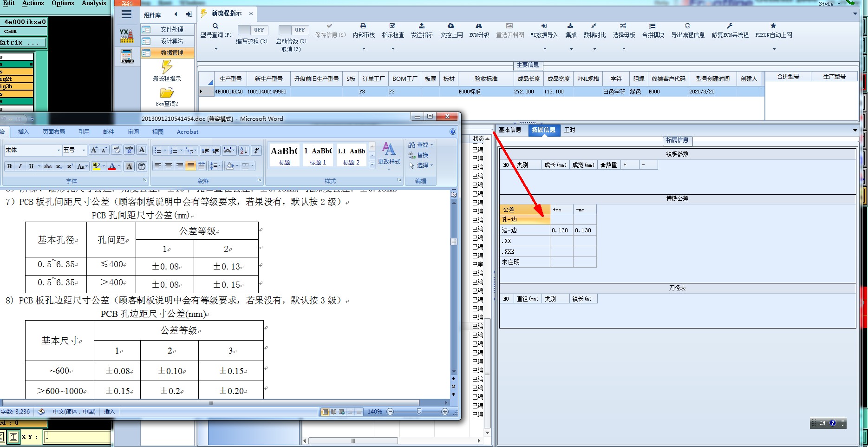Click the grow font button in Word
Viewport: 868px width, 447px height.
coord(94,150)
